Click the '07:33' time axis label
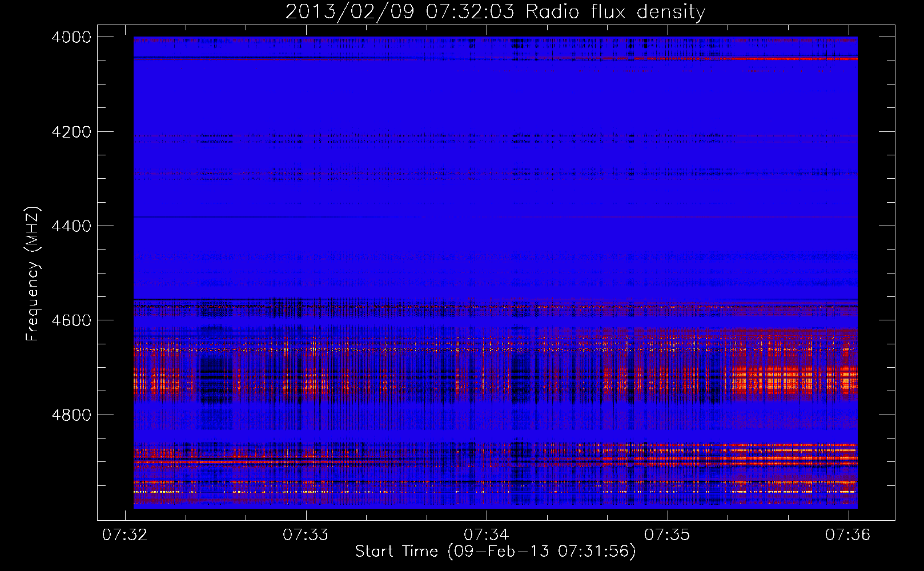Viewport: 924px width, 571px height. click(306, 534)
